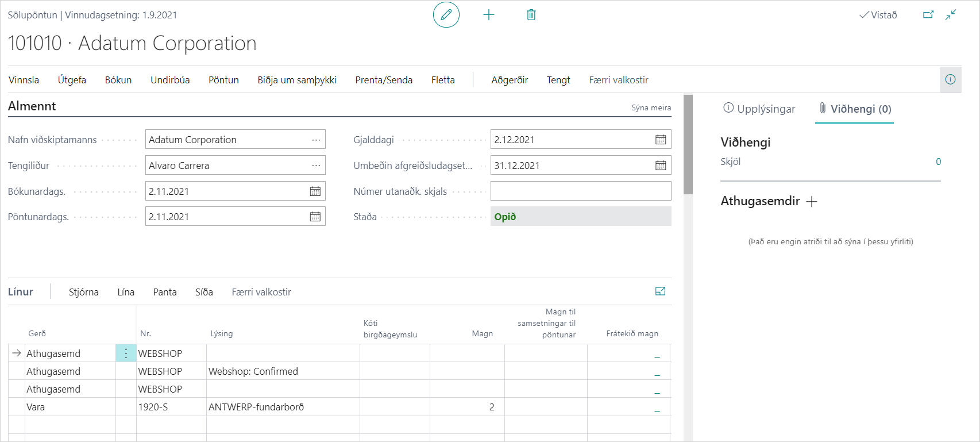This screenshot has width=980, height=442.
Task: Toggle the info FactBox pane icon
Action: (x=950, y=79)
